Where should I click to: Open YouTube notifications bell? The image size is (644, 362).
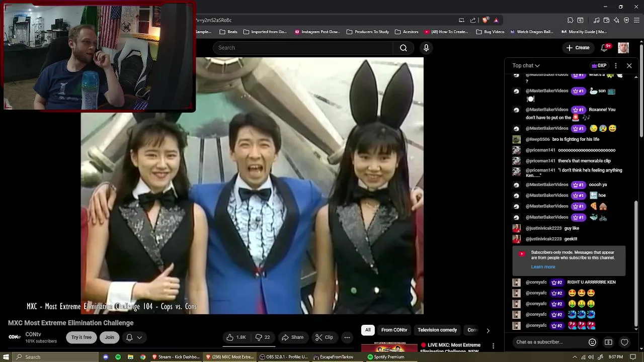(604, 48)
